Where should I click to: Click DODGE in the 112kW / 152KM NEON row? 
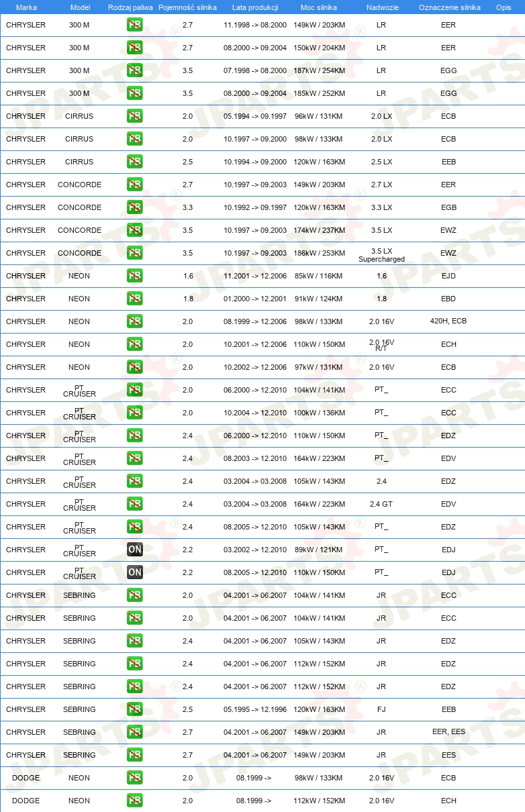pos(26,801)
